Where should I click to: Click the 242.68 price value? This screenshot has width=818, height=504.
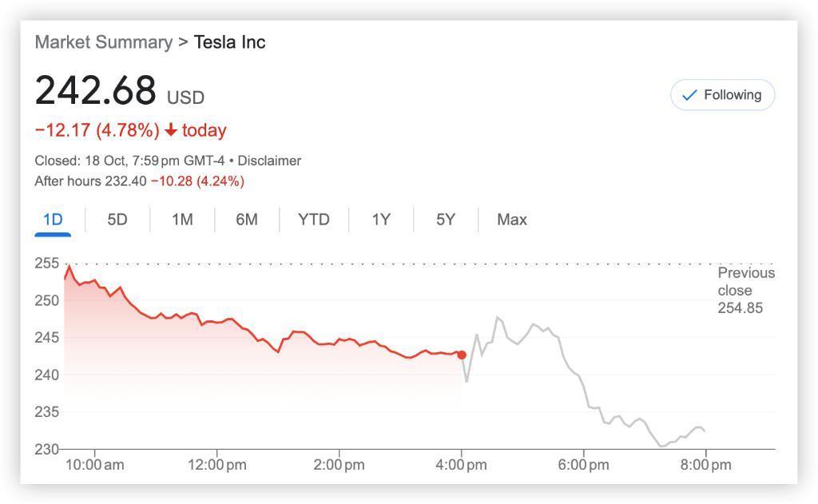click(x=95, y=90)
